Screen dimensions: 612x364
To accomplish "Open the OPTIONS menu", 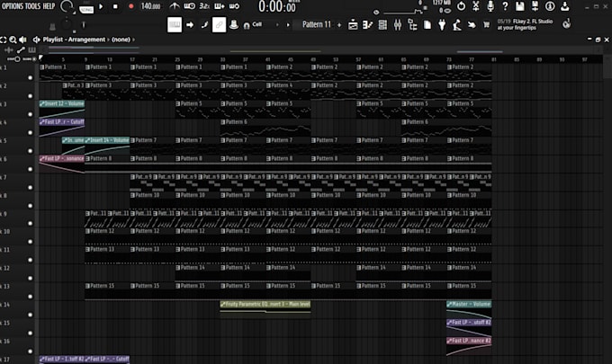I will (13, 6).
